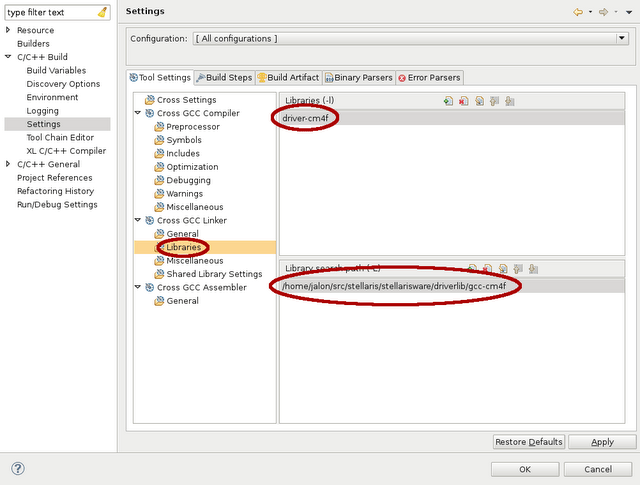Edit the selected library in Libraries (-l)
The width and height of the screenshot is (640, 485).
coord(480,101)
